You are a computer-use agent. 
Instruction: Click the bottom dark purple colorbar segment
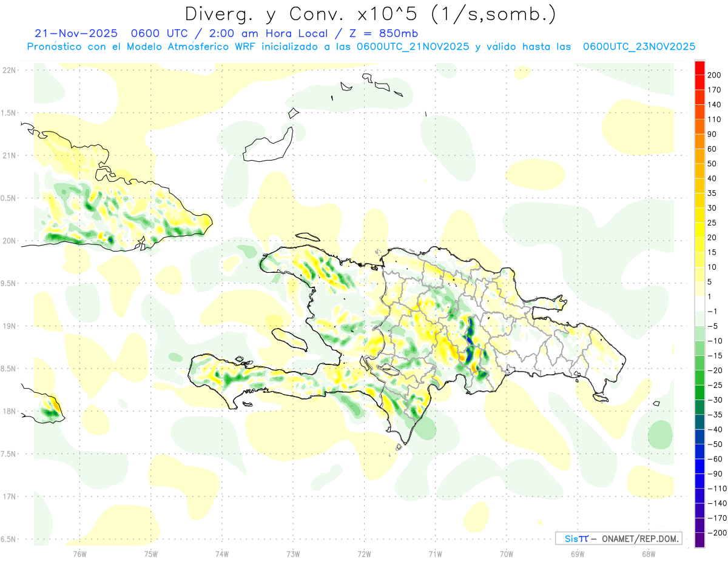(700, 540)
